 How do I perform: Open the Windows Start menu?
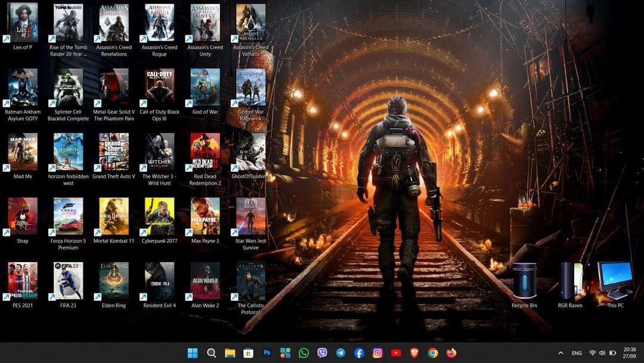tap(193, 353)
